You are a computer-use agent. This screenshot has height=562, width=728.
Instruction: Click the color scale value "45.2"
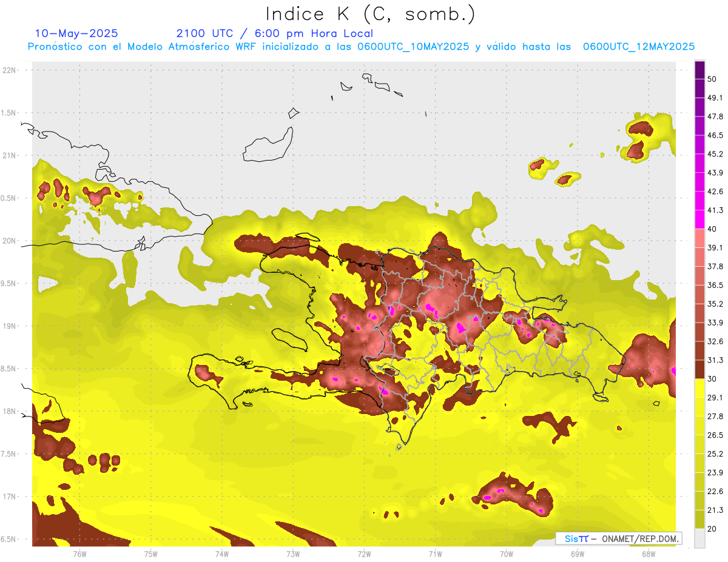pyautogui.click(x=715, y=155)
